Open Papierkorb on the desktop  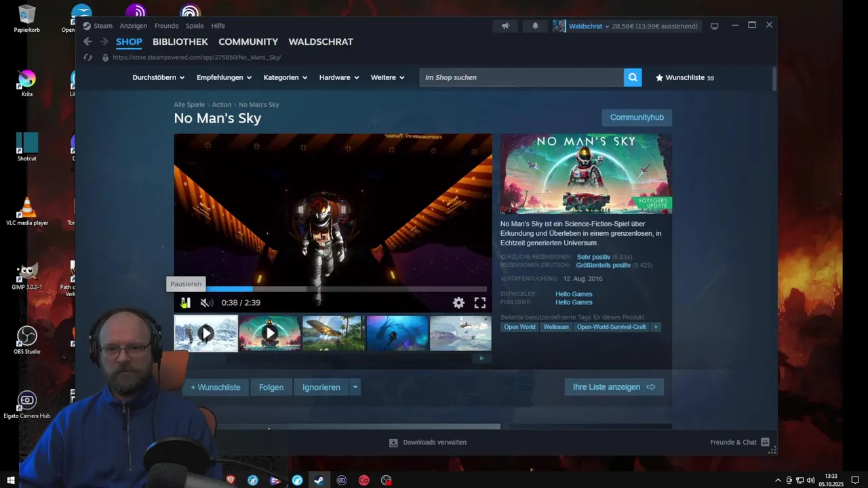coord(27,18)
